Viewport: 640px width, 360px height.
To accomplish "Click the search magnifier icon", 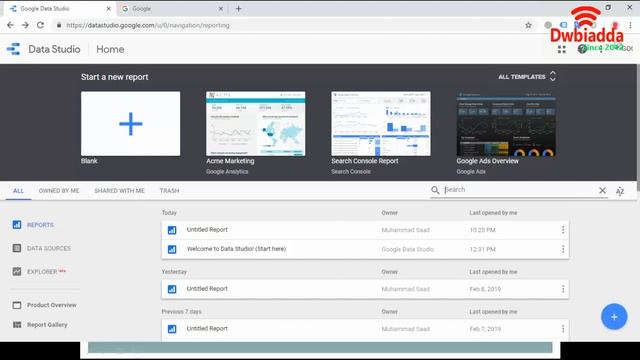I will point(435,190).
